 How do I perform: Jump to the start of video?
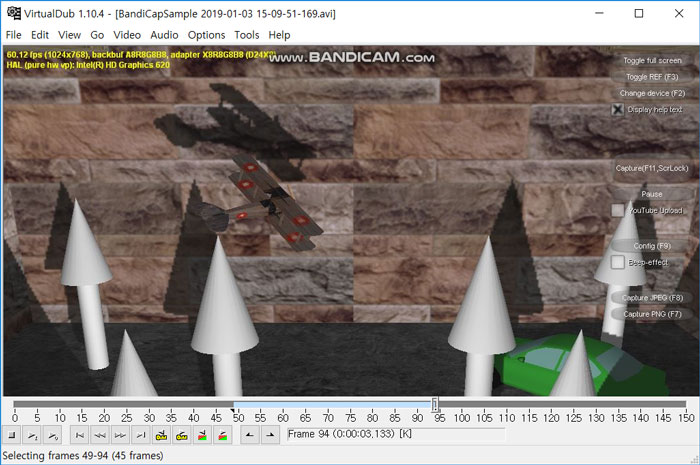(x=78, y=435)
